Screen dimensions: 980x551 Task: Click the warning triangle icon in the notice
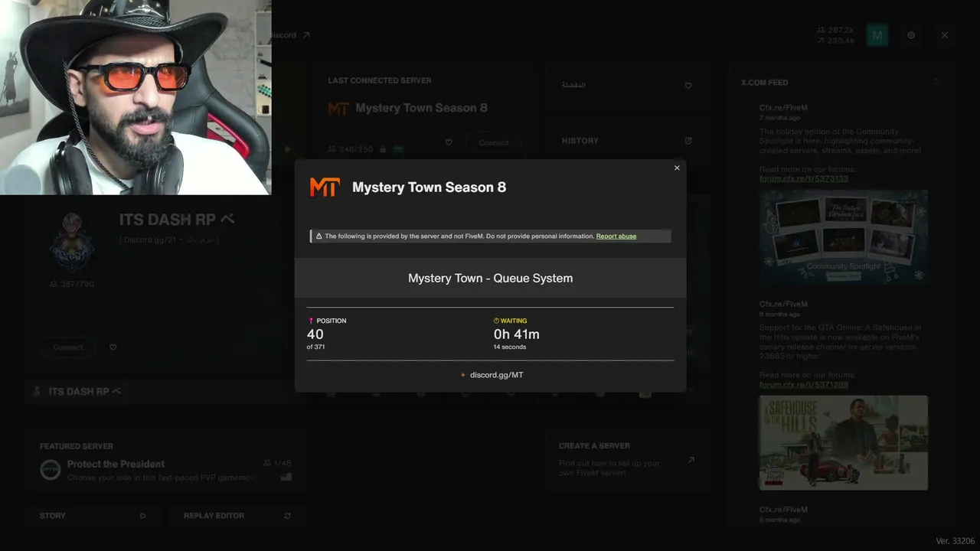(319, 236)
